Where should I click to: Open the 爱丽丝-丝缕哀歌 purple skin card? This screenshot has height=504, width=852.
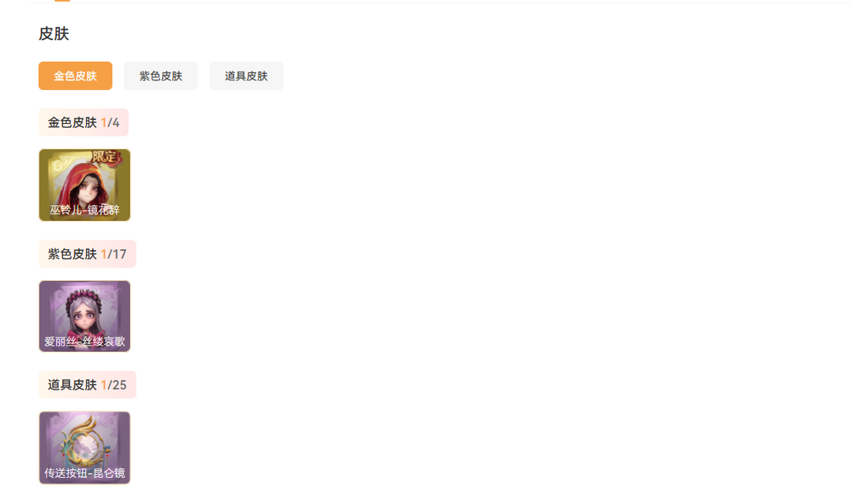point(84,316)
